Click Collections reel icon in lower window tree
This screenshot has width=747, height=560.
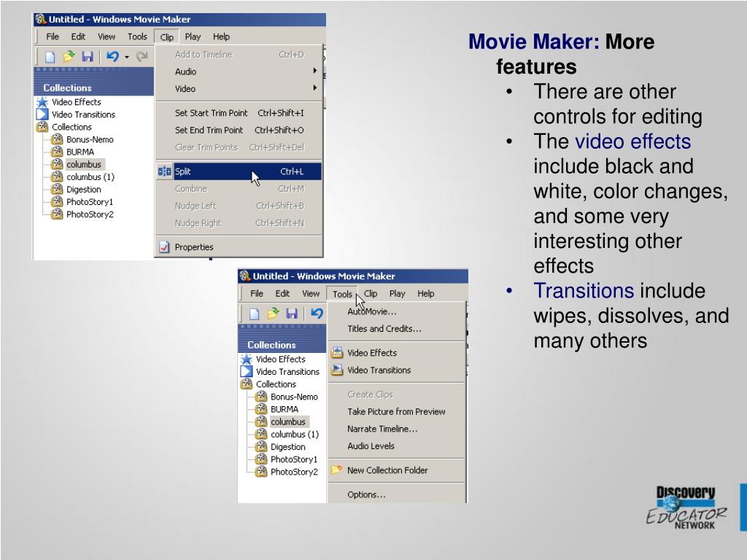pyautogui.click(x=247, y=384)
